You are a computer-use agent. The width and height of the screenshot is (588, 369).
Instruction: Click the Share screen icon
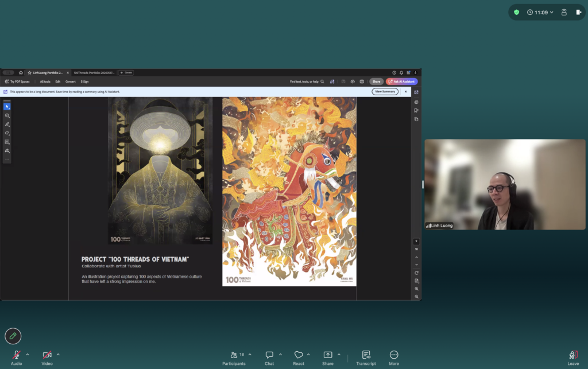[x=328, y=355]
